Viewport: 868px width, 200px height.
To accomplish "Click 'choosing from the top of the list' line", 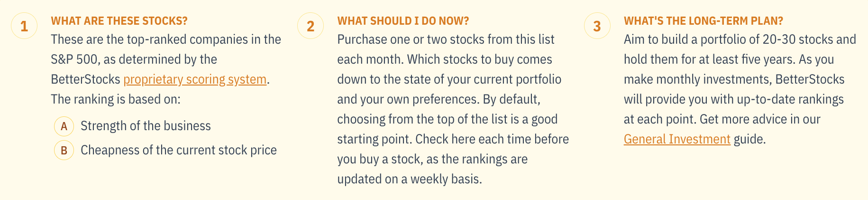I will (x=448, y=119).
